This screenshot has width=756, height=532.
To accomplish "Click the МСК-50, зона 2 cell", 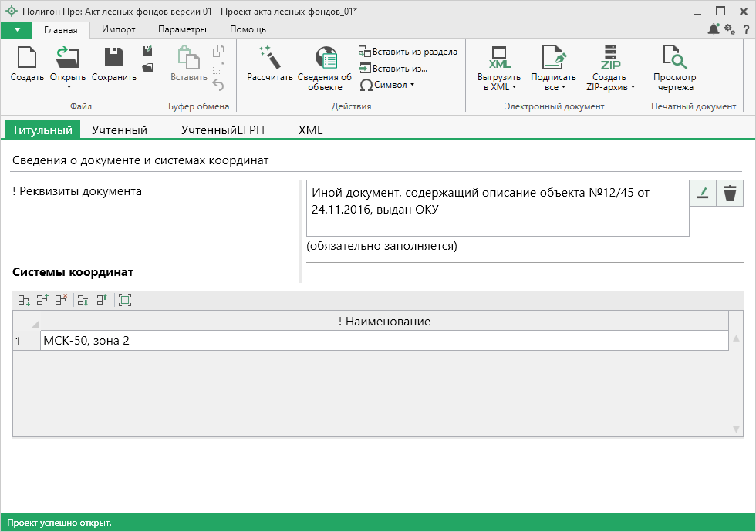I will pos(383,340).
